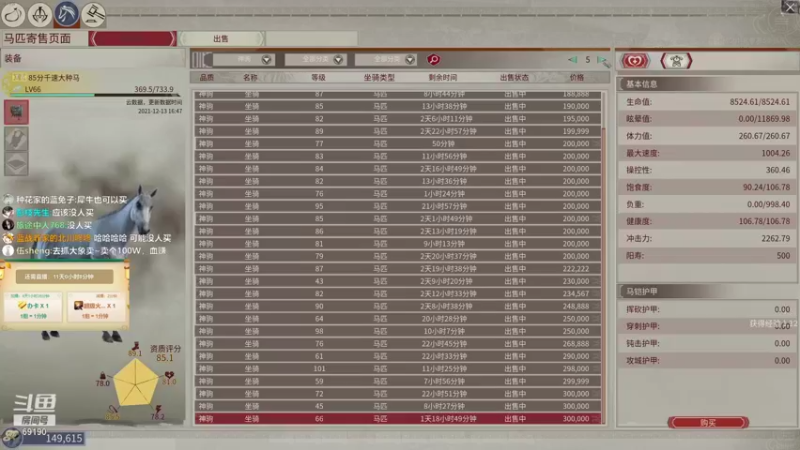Click the 办卡 X1 gift item
This screenshot has height=450, width=800.
(34, 308)
